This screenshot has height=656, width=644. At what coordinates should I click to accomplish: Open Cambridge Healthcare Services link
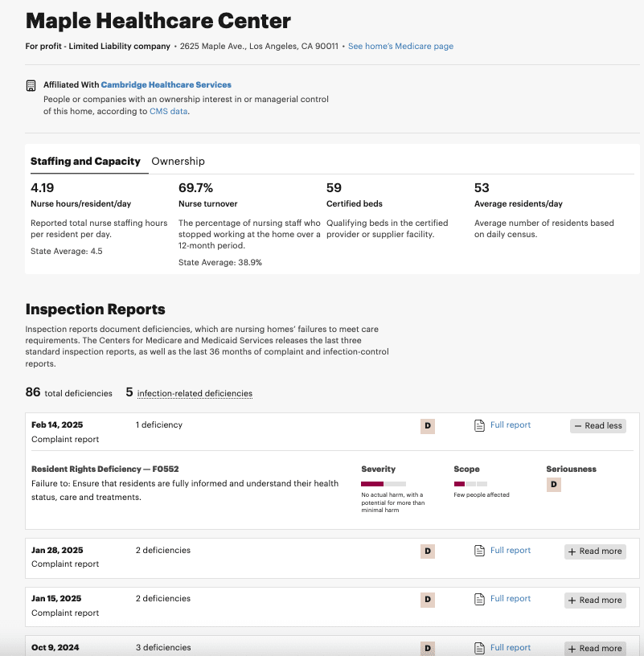(x=166, y=84)
